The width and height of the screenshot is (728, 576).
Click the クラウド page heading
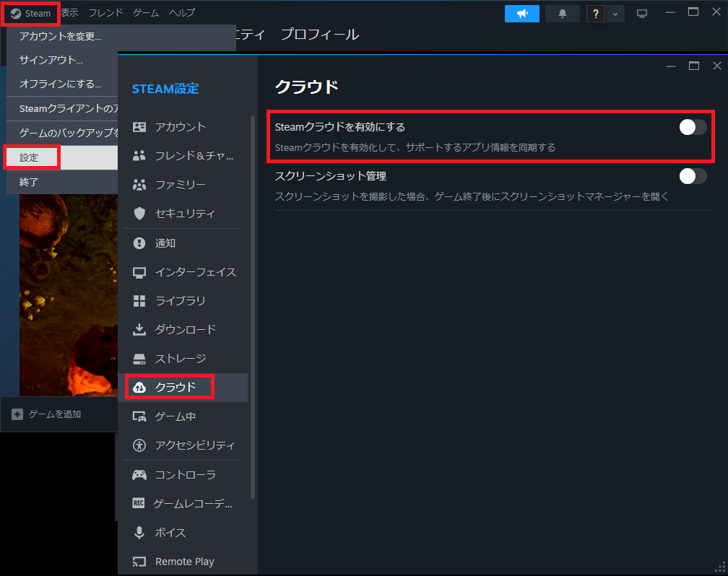(x=306, y=87)
